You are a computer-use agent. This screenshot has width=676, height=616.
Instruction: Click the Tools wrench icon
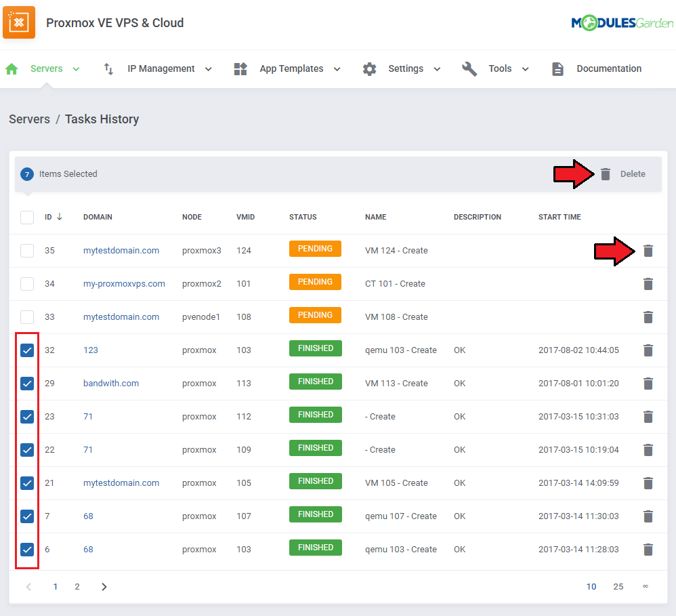[469, 69]
